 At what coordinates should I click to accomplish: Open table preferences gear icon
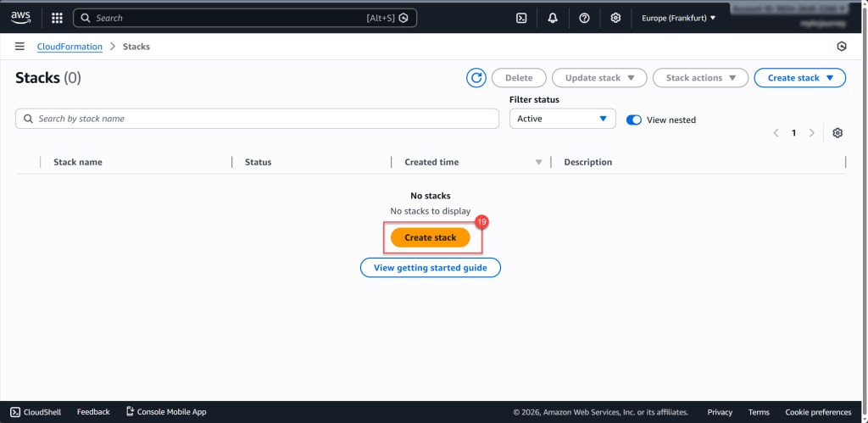coord(837,133)
